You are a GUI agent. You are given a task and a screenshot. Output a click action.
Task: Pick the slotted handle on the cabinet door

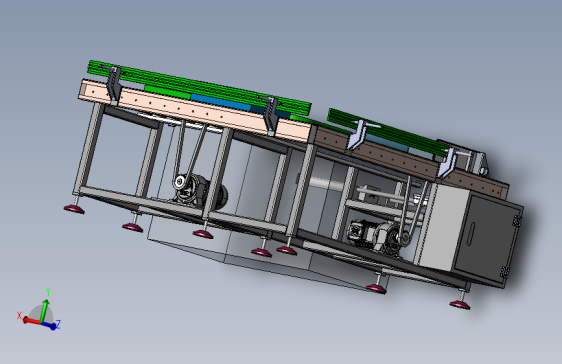(471, 234)
